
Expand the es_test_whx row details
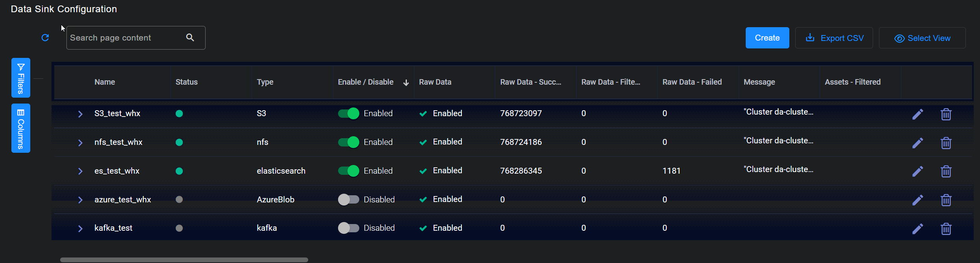(x=80, y=171)
